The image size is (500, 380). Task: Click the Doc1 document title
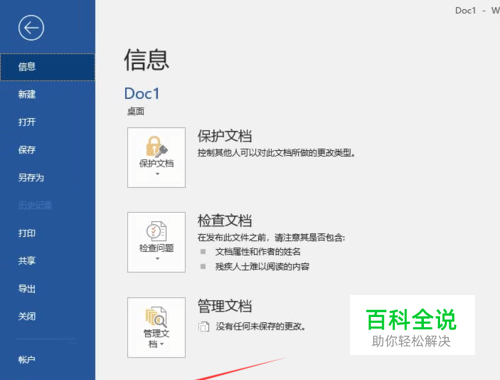click(x=142, y=94)
